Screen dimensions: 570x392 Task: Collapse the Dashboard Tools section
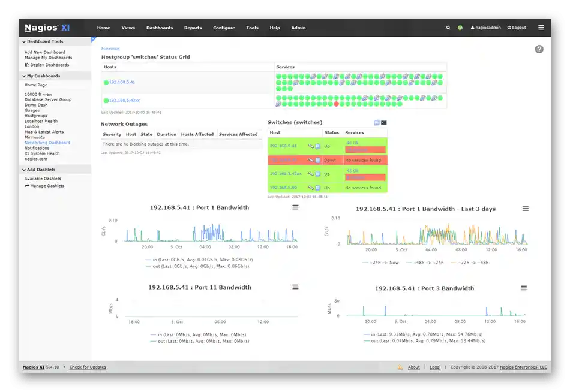click(x=43, y=41)
